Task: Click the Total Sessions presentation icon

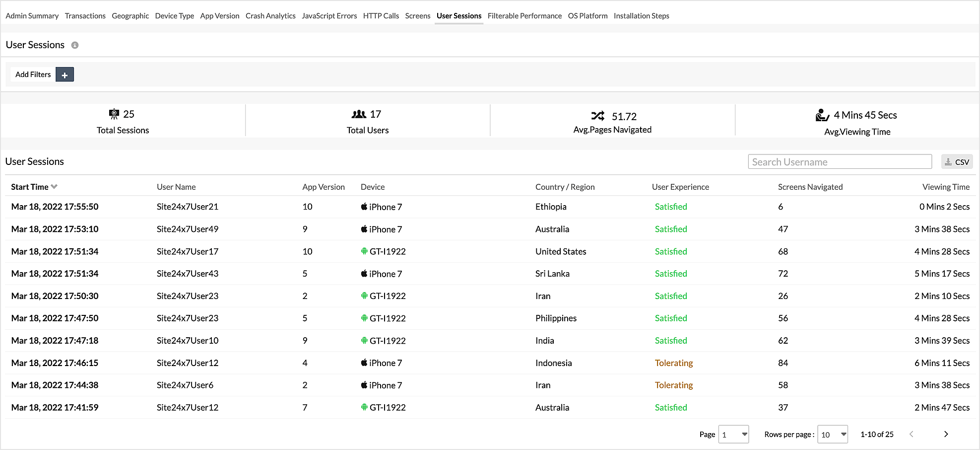Action: tap(114, 114)
